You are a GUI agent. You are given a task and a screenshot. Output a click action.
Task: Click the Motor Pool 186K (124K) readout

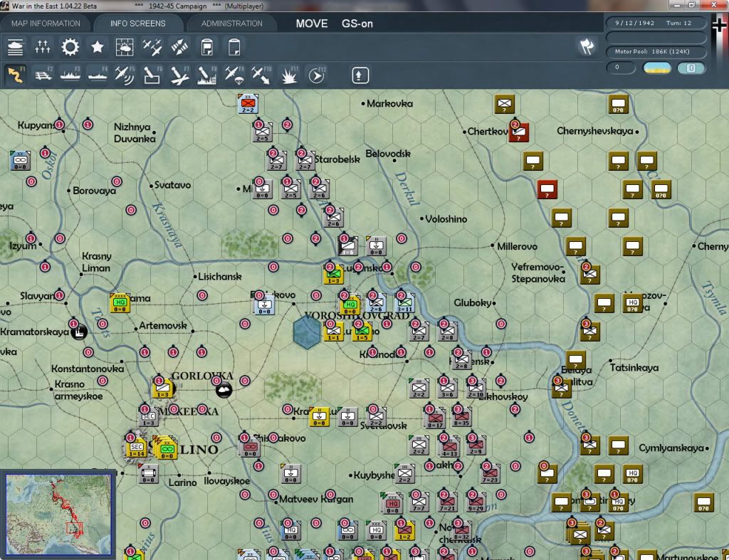click(x=656, y=51)
